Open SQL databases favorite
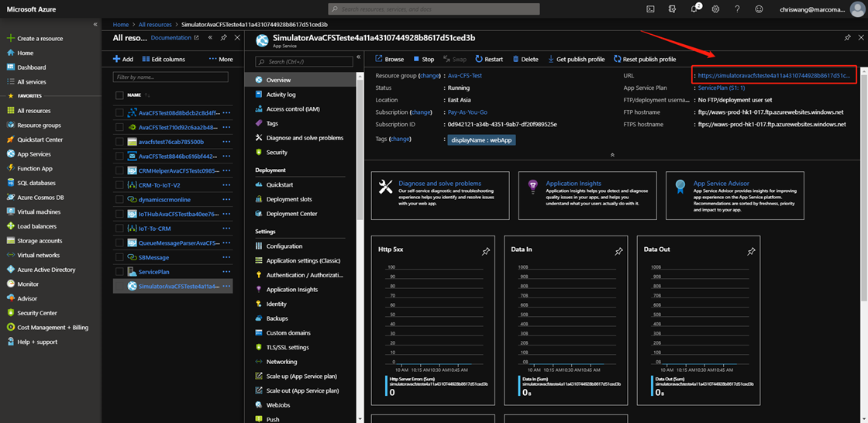868x423 pixels. click(31, 183)
